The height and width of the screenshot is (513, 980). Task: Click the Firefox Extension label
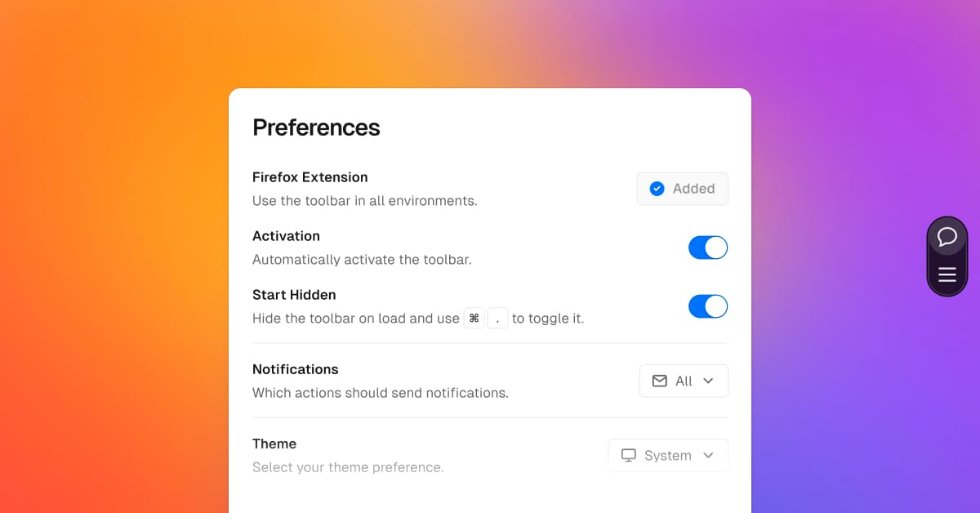(x=310, y=177)
